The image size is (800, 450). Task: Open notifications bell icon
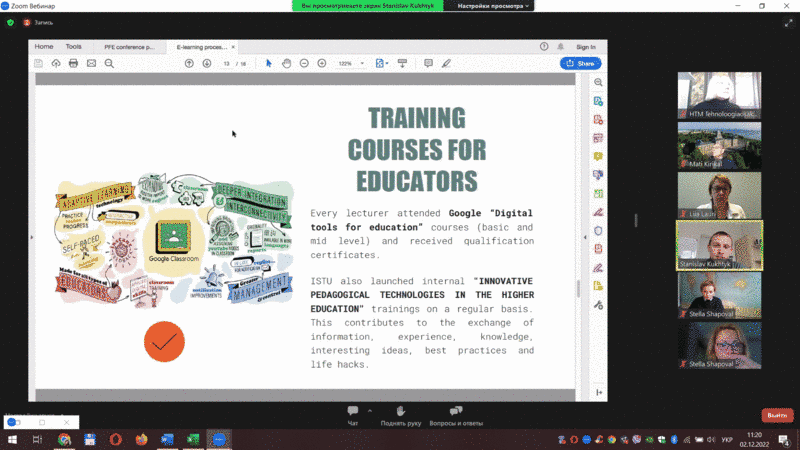pyautogui.click(x=561, y=46)
